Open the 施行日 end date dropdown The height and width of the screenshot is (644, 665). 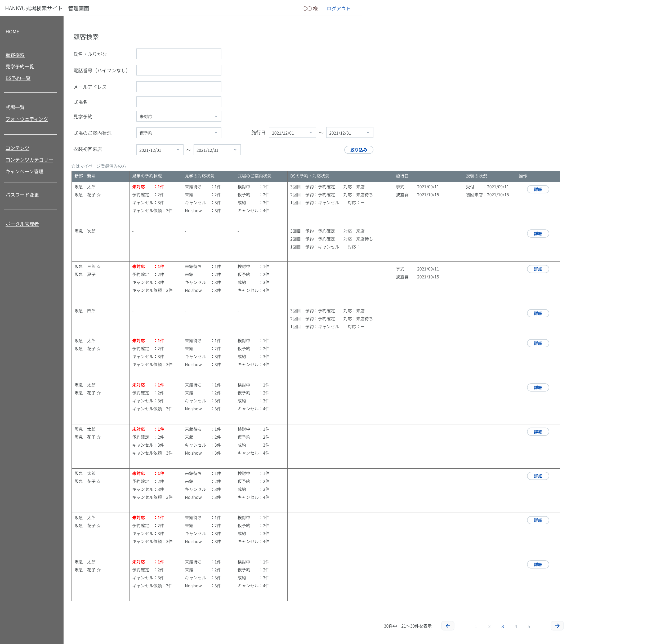[x=350, y=133]
